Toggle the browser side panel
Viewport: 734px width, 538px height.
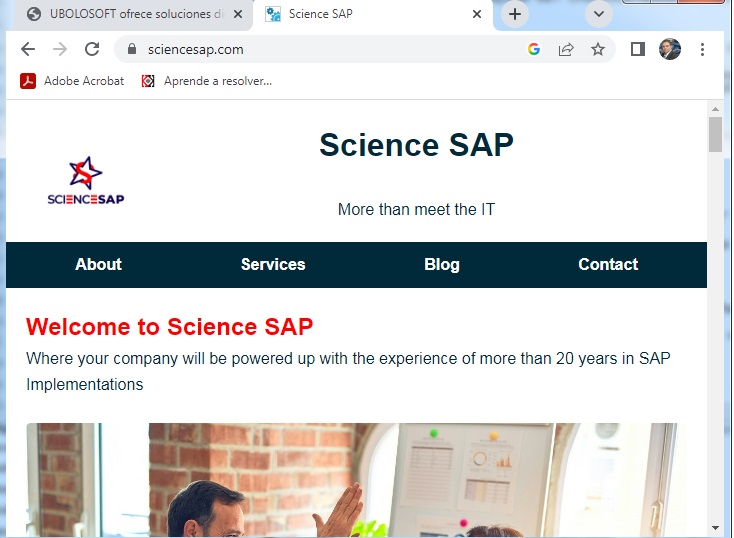click(x=638, y=49)
